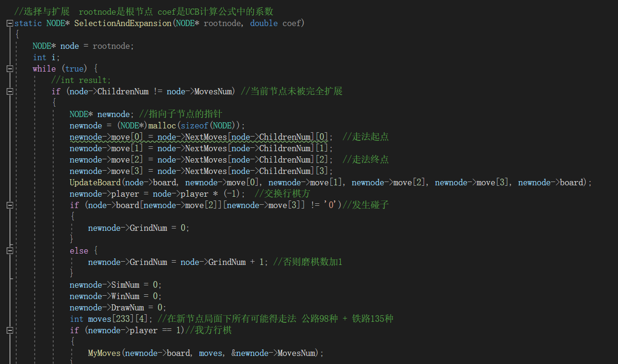618x364 pixels.
Task: Click the comment '//走法终点'
Action: point(366,160)
